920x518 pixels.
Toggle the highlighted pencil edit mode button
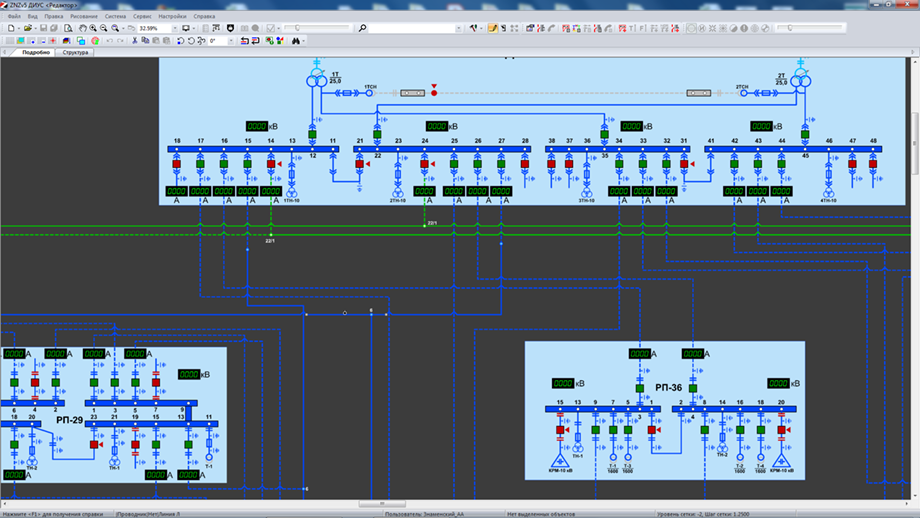493,28
